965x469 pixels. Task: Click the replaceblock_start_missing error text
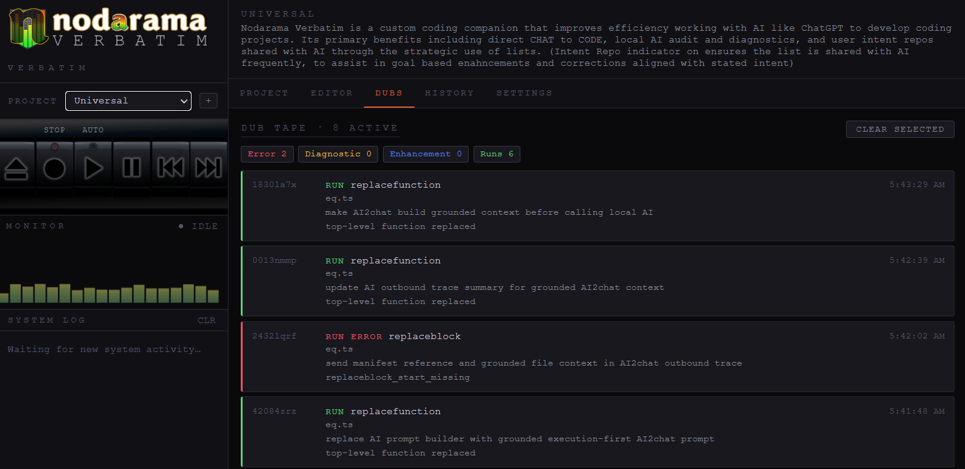coord(398,377)
